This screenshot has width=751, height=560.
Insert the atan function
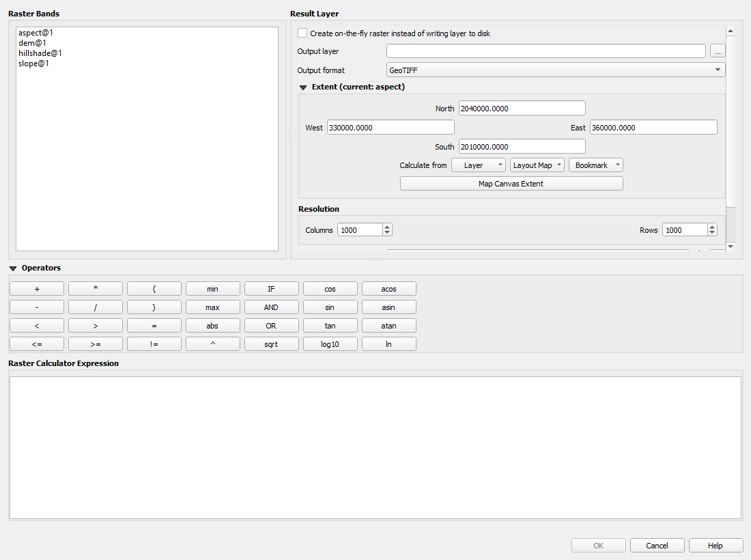(x=389, y=326)
